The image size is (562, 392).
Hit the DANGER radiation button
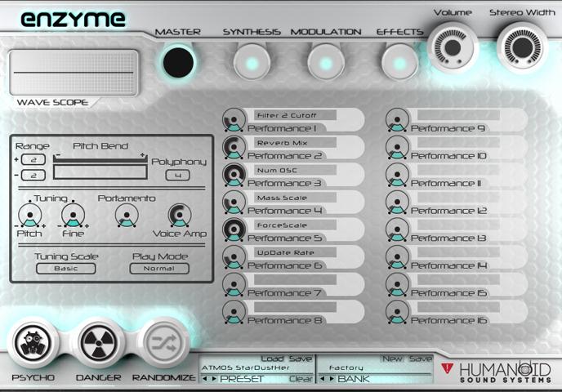coord(98,343)
